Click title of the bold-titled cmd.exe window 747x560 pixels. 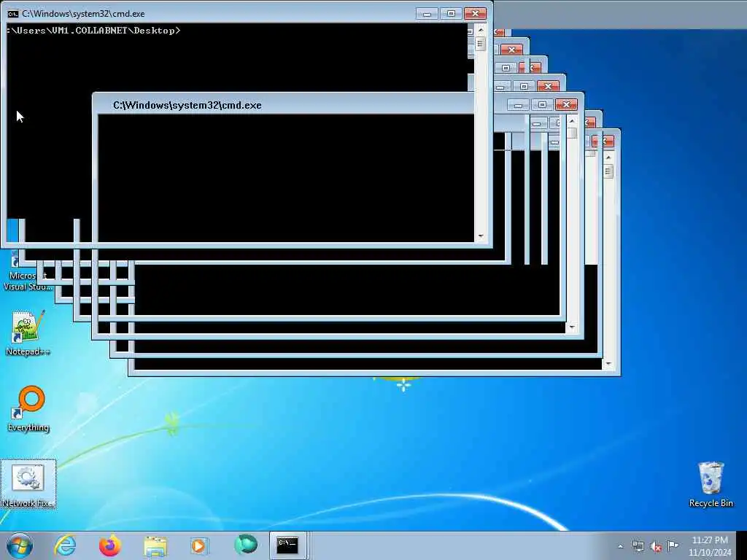[187, 105]
